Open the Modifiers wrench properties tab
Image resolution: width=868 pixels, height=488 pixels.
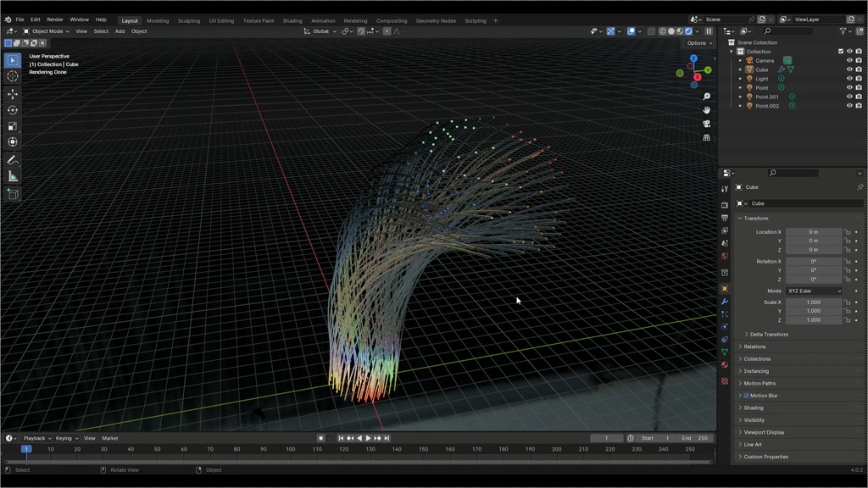[725, 302]
